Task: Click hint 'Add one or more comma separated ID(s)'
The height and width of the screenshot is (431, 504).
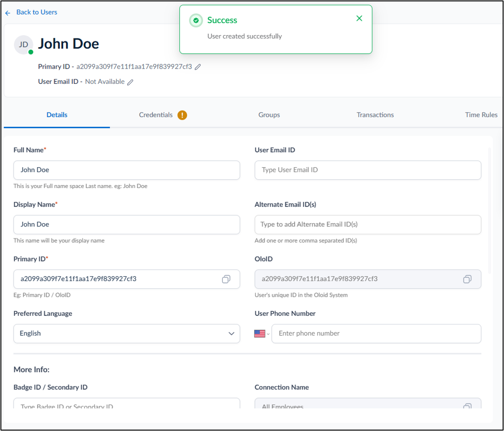Action: (x=306, y=241)
